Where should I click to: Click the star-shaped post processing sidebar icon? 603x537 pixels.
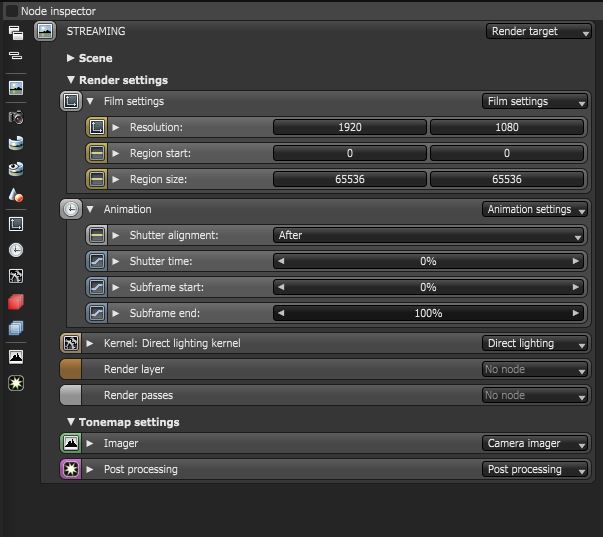pos(15,383)
